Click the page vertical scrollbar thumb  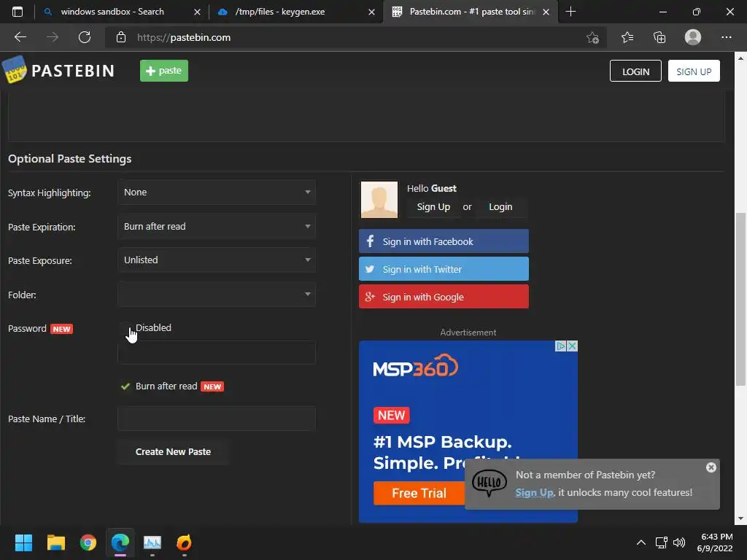coord(740,299)
